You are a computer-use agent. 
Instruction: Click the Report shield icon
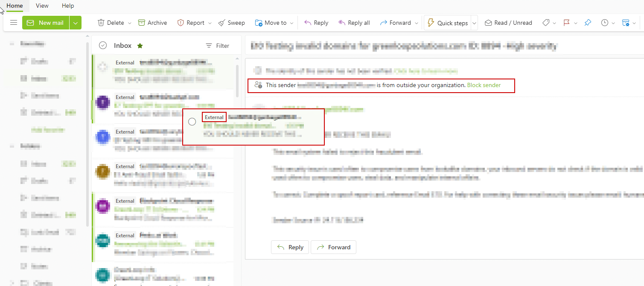coord(181,23)
